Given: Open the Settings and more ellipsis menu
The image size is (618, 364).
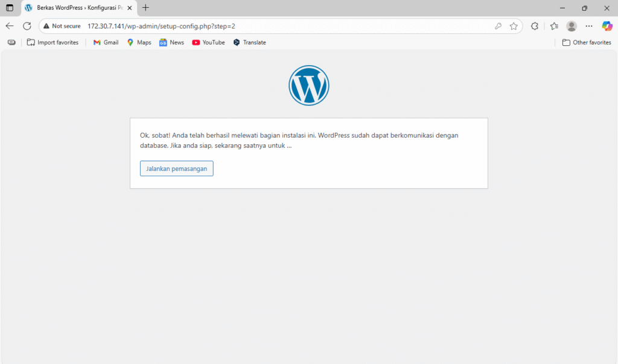Looking at the screenshot, I should [589, 26].
